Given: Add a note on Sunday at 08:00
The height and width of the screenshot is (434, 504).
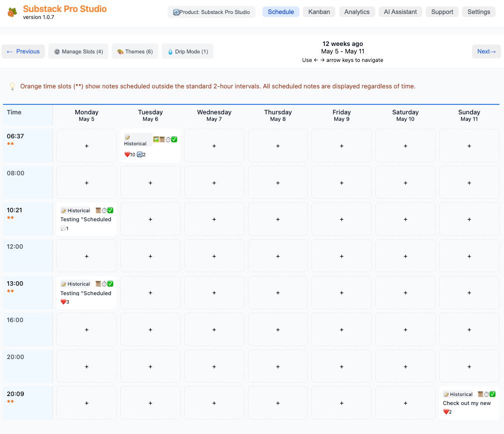Looking at the screenshot, I should point(469,183).
